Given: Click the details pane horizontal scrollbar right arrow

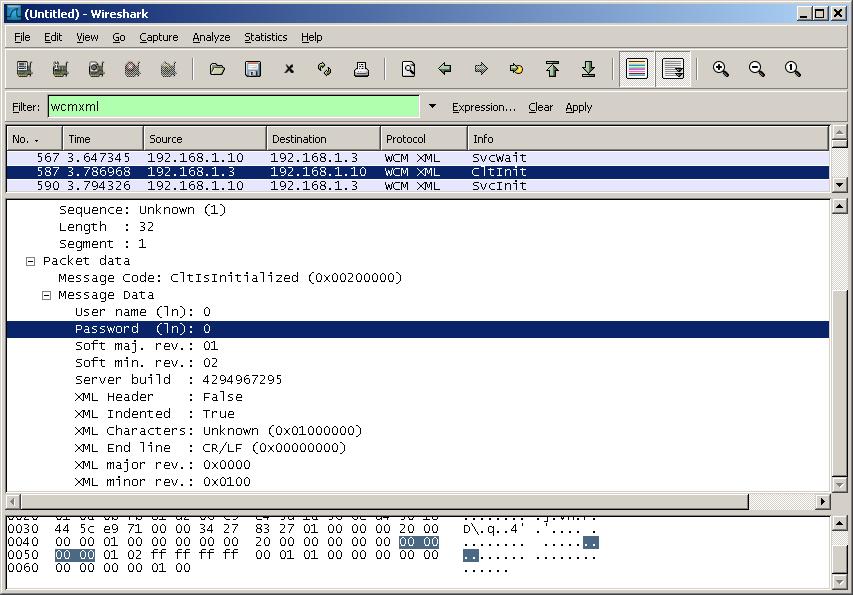Looking at the screenshot, I should [823, 501].
